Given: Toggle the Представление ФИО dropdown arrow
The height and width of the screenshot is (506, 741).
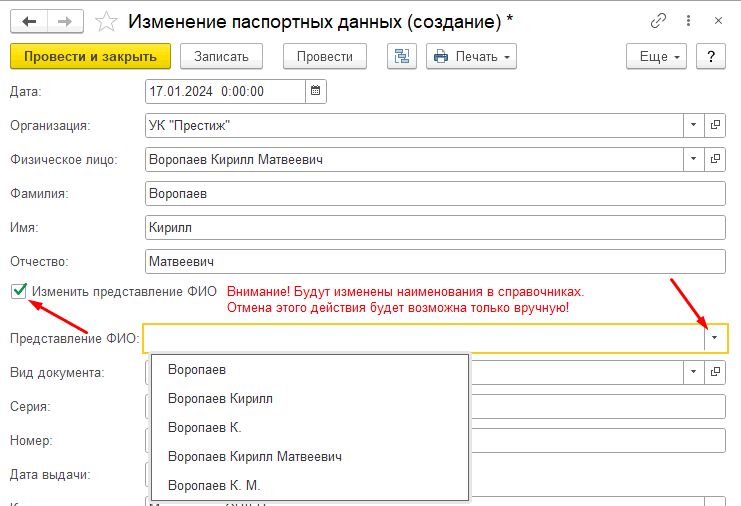Looking at the screenshot, I should coord(715,339).
